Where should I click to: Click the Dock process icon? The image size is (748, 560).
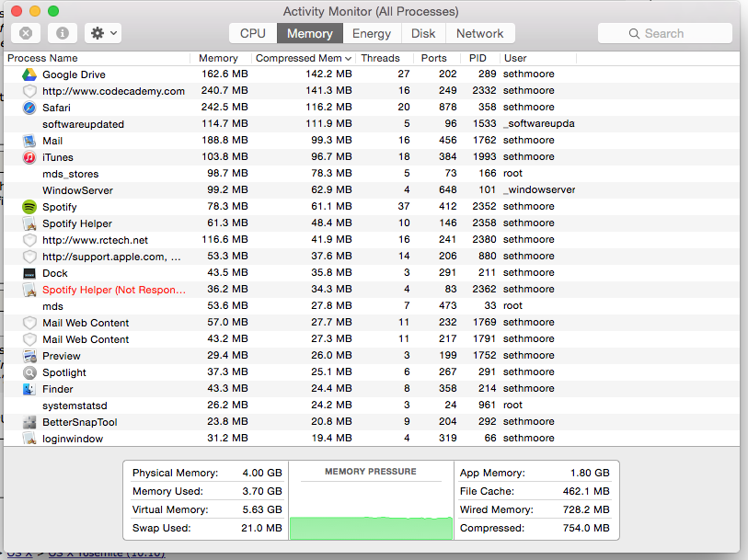[29, 273]
